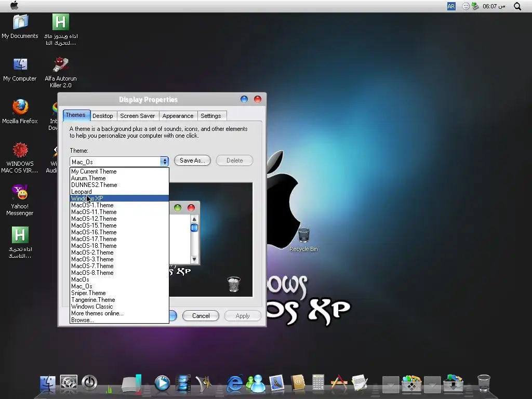This screenshot has width=532, height=399.
Task: Open the Messenger people icon in dock
Action: click(256, 384)
